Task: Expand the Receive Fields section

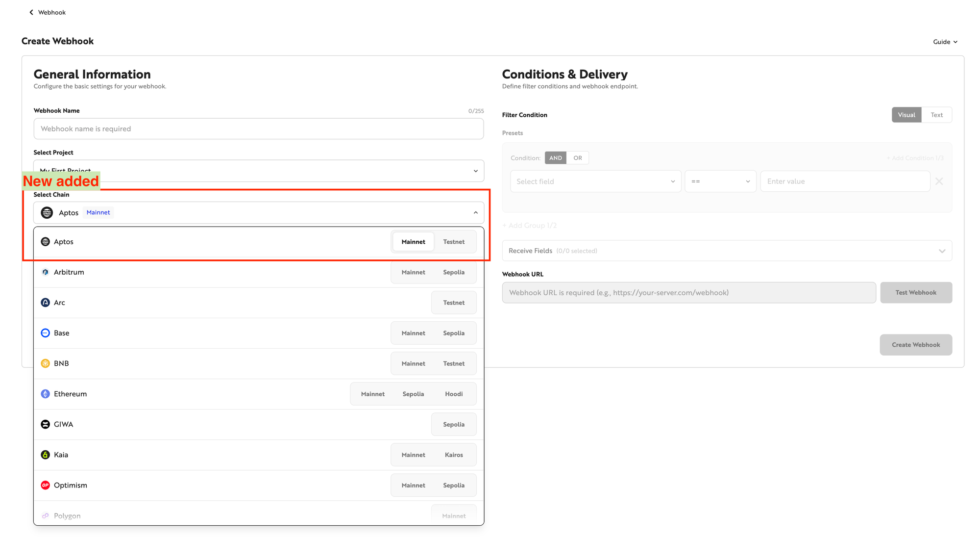Action: pos(942,251)
